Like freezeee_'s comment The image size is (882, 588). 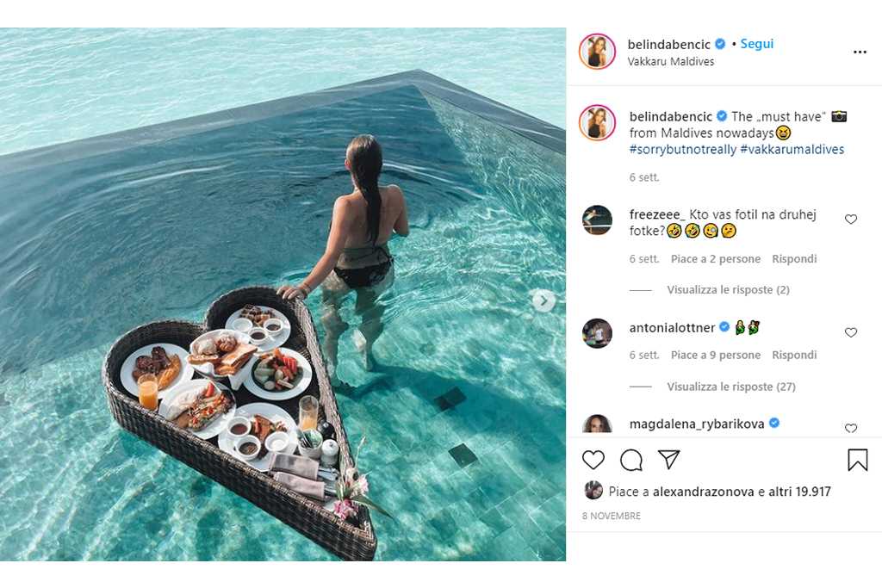click(x=851, y=220)
